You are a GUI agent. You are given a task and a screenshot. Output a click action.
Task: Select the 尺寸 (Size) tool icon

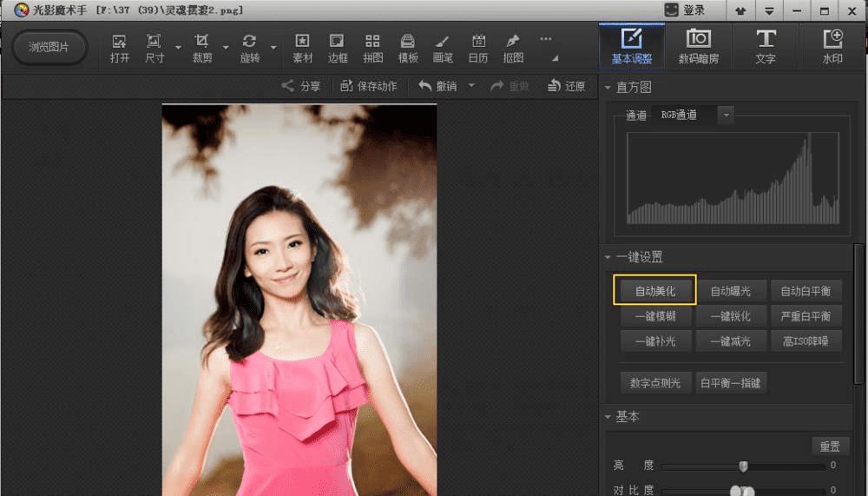155,48
